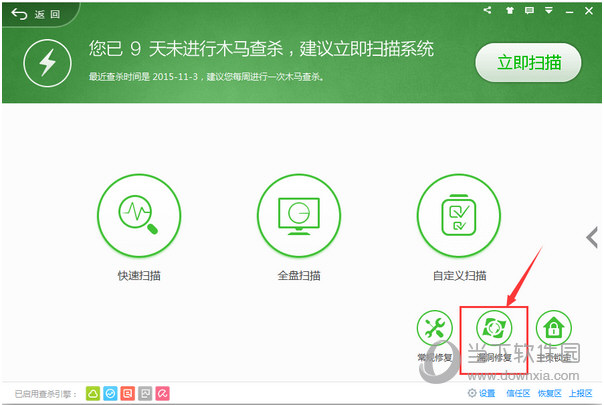Open the main menu dropdown arrow

pos(550,10)
